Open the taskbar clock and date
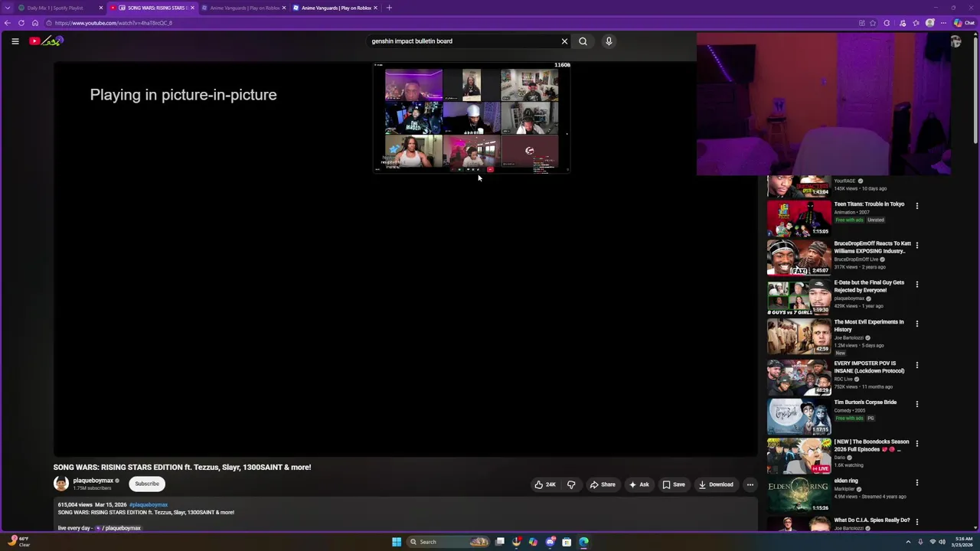The height and width of the screenshot is (551, 980). point(962,542)
